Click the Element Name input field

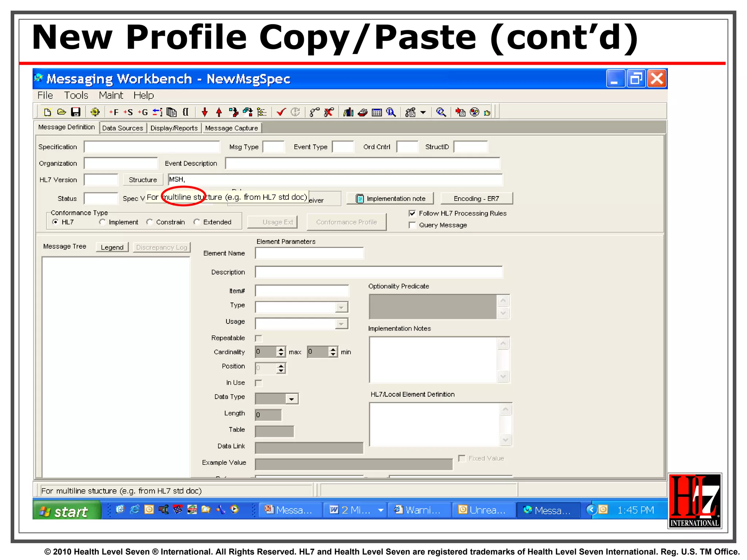[309, 253]
